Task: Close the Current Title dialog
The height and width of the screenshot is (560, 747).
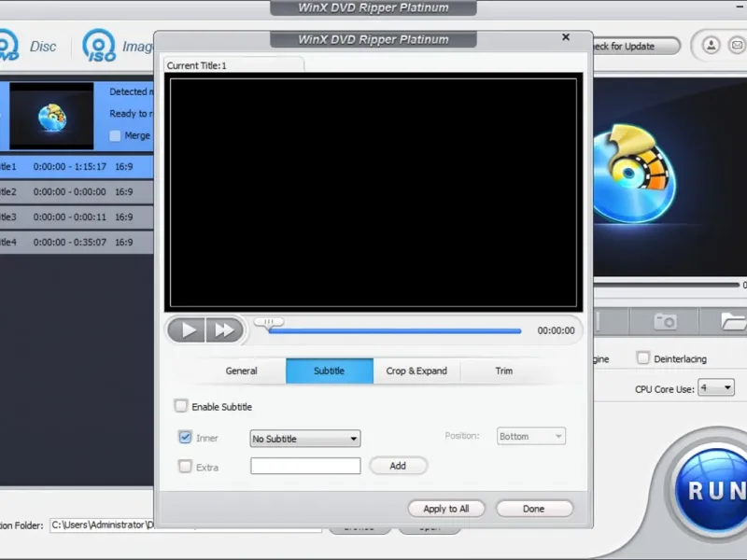Action: click(x=566, y=37)
